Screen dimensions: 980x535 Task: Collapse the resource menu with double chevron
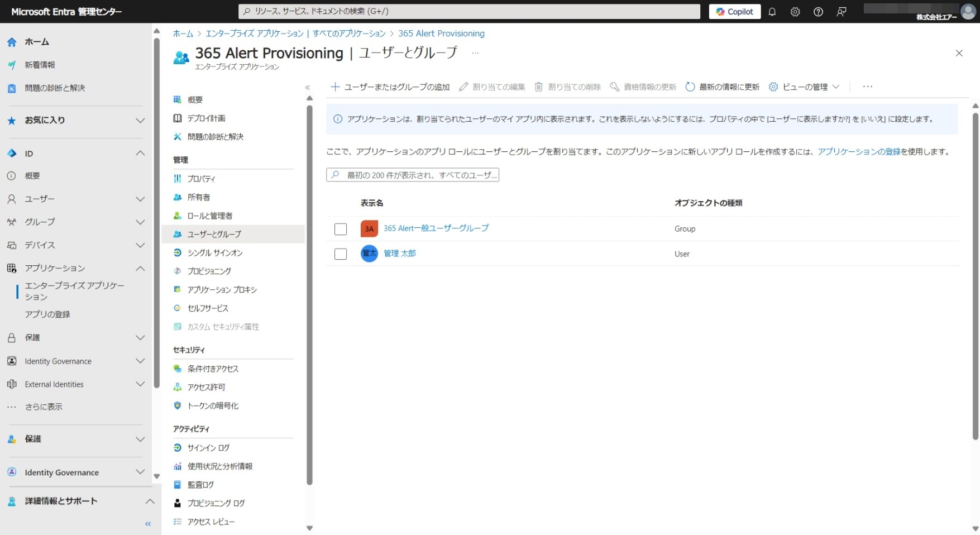[x=307, y=87]
